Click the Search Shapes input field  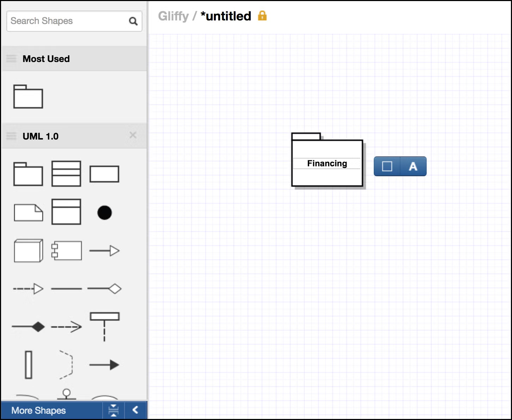(67, 21)
